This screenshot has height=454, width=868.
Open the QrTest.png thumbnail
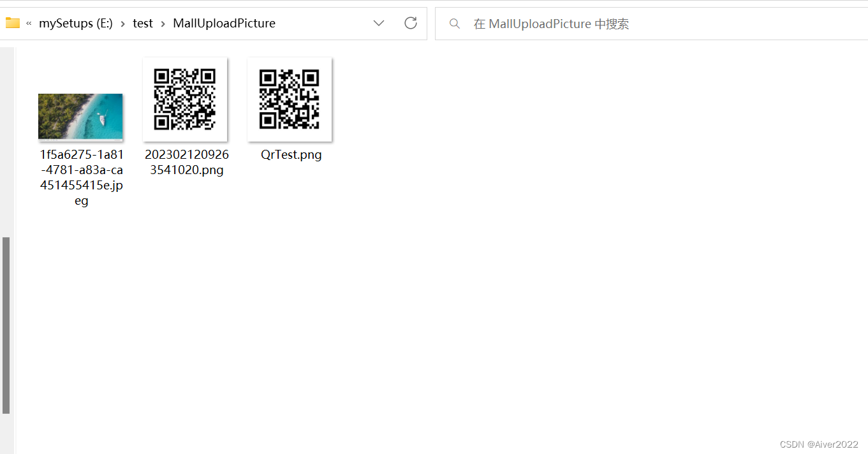(290, 99)
